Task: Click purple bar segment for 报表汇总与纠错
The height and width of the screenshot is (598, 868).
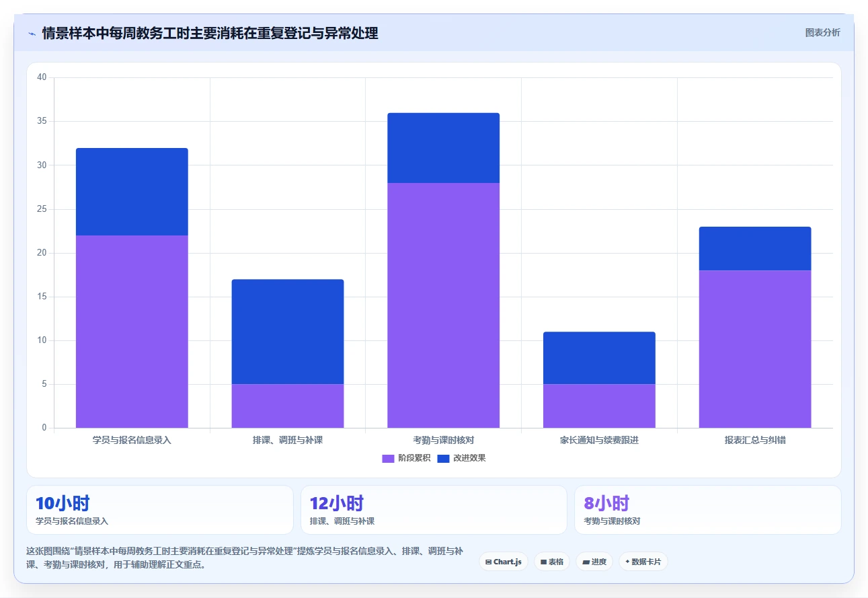Action: 755,349
